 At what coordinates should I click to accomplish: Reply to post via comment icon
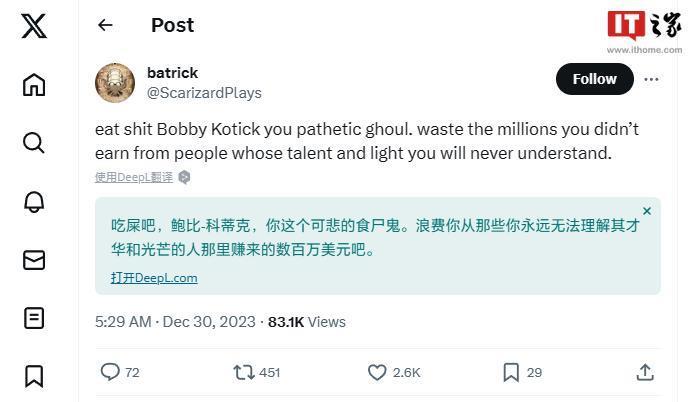(110, 372)
